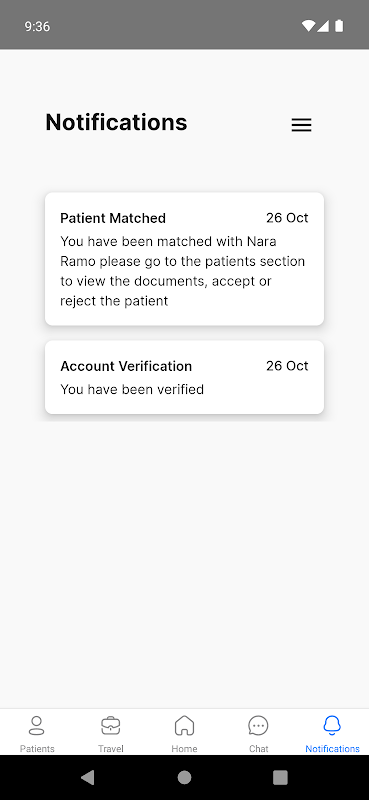Tap the Android back triangle

pos(88,777)
